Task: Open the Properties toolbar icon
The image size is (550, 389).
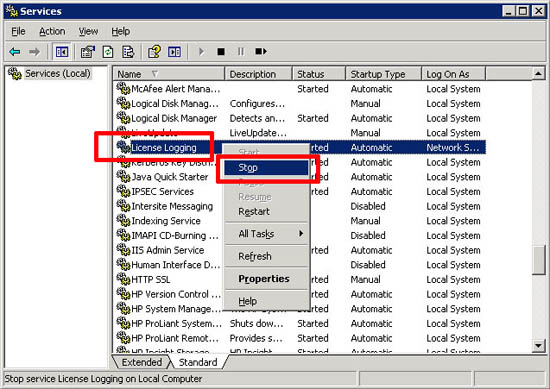Action: pyautogui.click(x=88, y=52)
